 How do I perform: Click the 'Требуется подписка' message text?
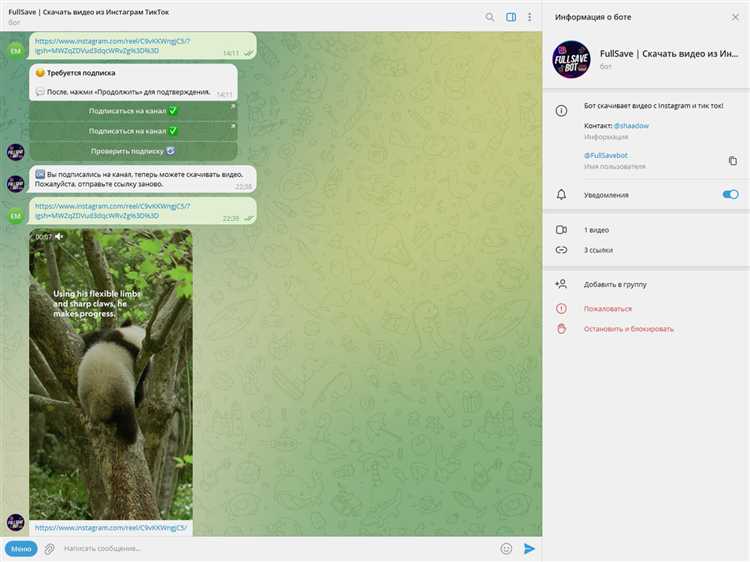[x=81, y=73]
